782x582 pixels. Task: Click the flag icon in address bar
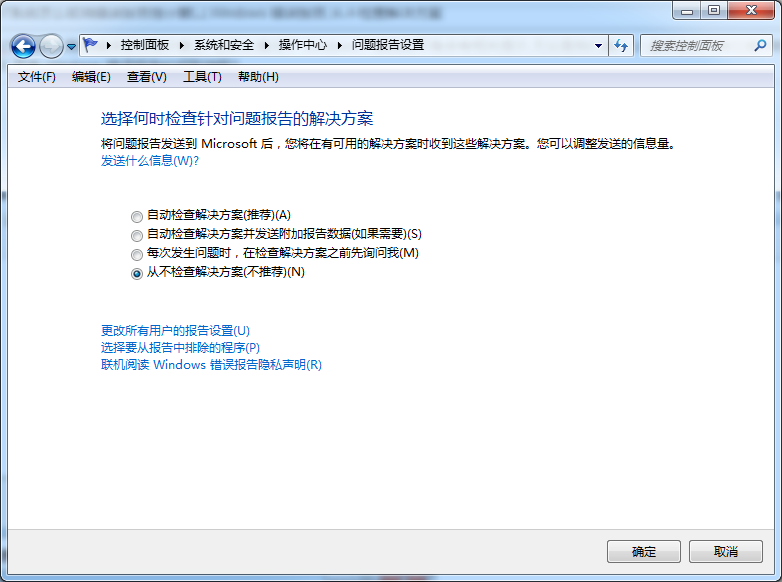(91, 45)
